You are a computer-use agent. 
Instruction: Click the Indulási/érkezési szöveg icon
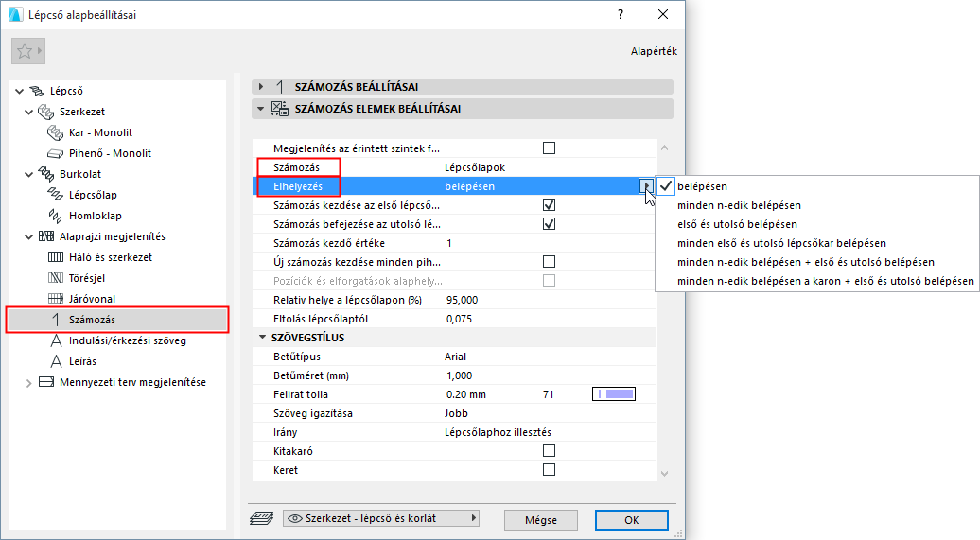pyautogui.click(x=56, y=340)
